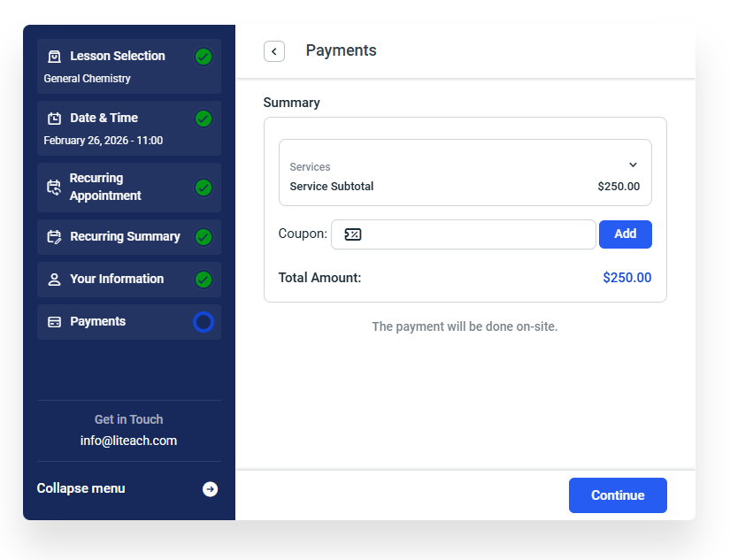The height and width of the screenshot is (560, 730).
Task: Click the Payments blue circle indicator
Action: point(204,322)
